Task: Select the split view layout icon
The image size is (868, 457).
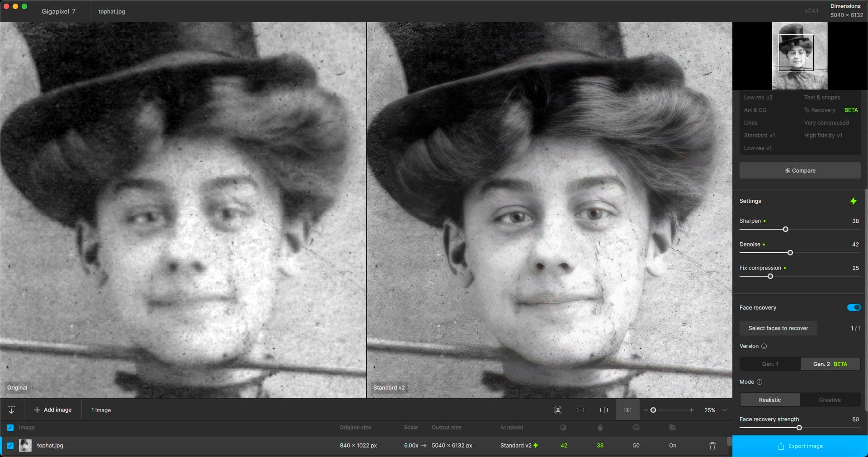Action: click(604, 410)
